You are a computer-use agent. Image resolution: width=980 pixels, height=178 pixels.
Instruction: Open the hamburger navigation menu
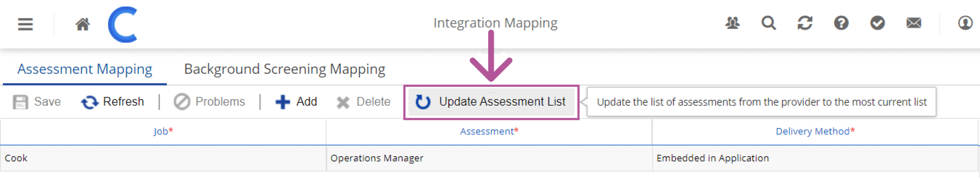25,24
